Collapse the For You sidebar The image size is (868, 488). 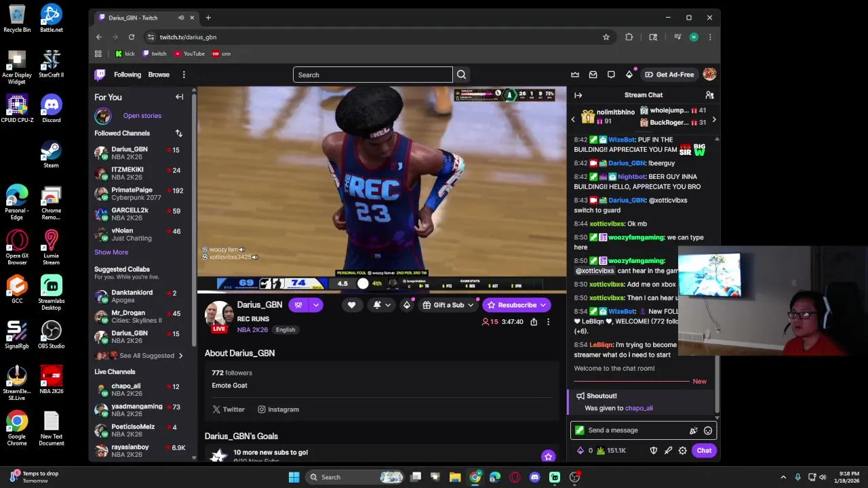click(180, 97)
